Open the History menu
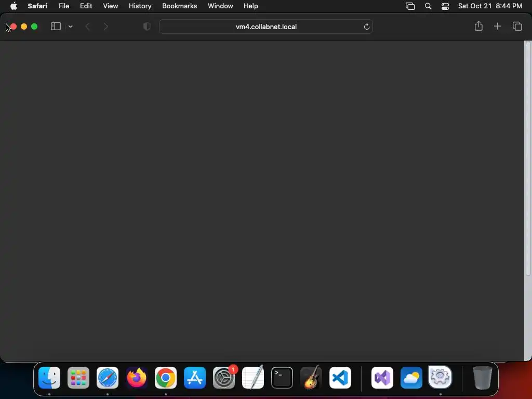The image size is (532, 399). pos(140,6)
